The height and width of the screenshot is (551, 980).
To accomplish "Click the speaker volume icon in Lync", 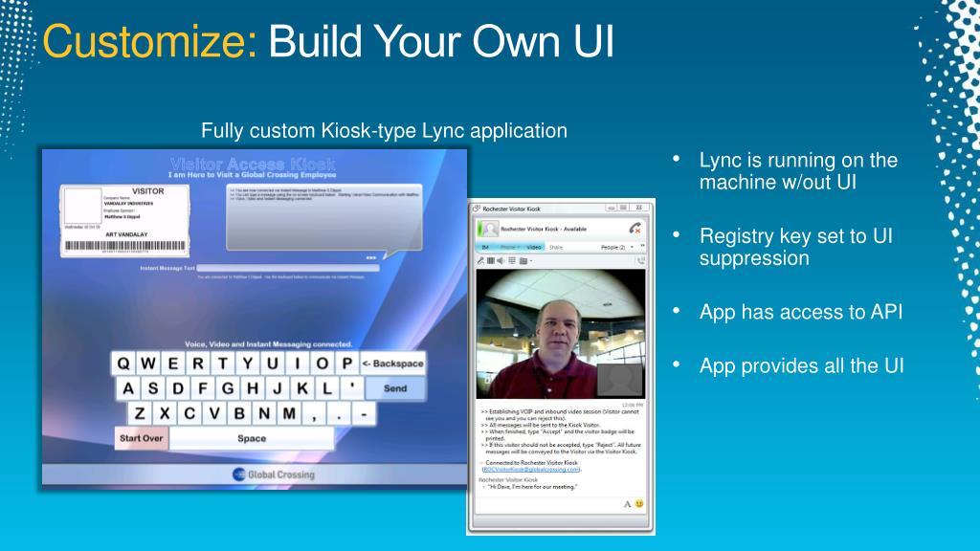I will click(x=501, y=260).
